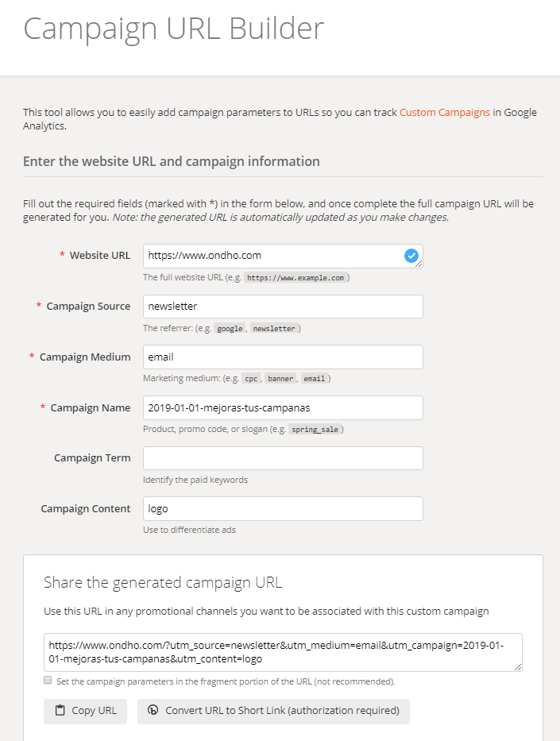This screenshot has height=741, width=560.
Task: Click the newsletter example tag under Campaign Source
Action: 274,329
